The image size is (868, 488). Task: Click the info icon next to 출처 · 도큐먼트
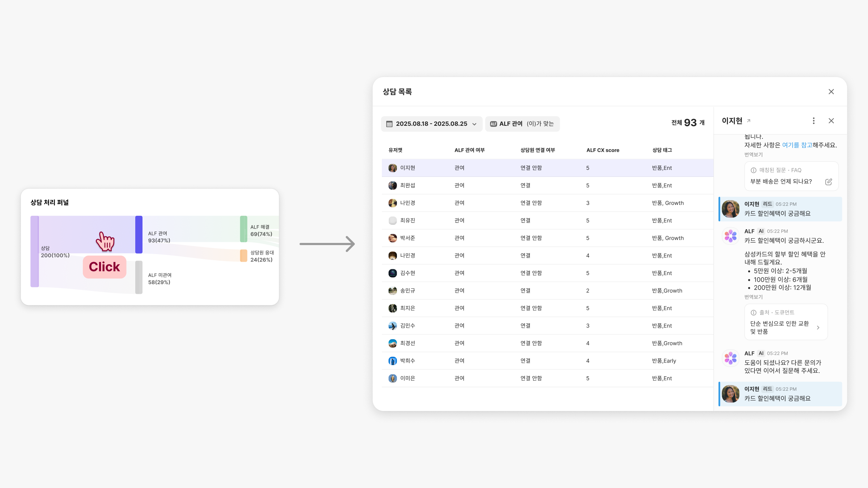pos(753,313)
